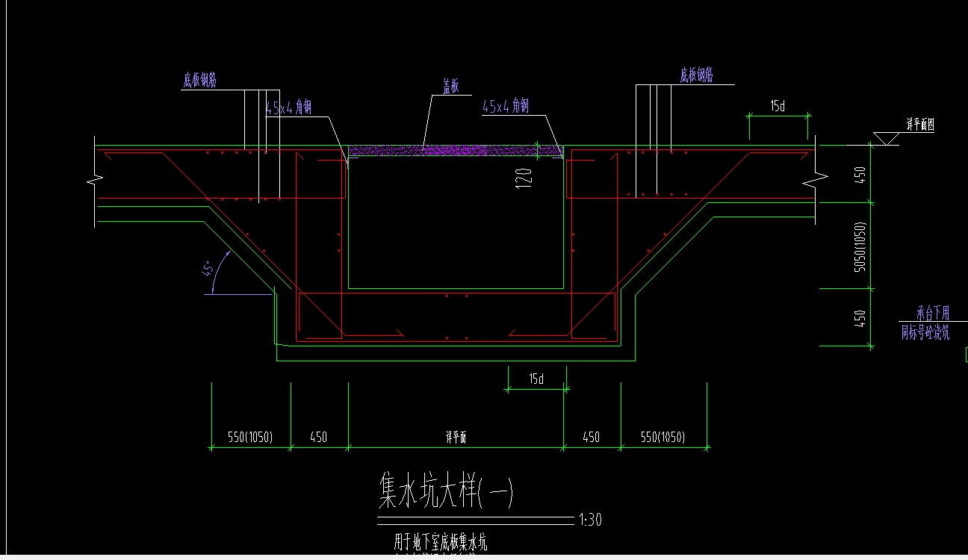968x560 pixels.
Task: Select the left '45x4 角钢' label
Action: (x=288, y=108)
